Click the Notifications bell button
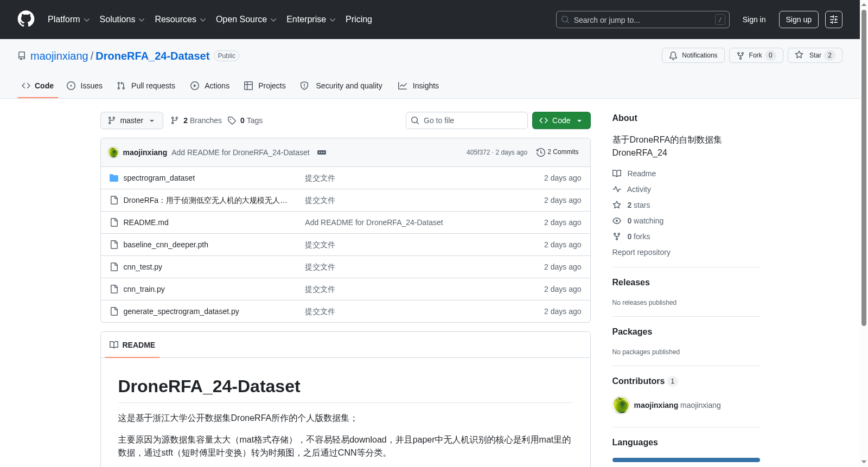868x467 pixels. point(693,55)
